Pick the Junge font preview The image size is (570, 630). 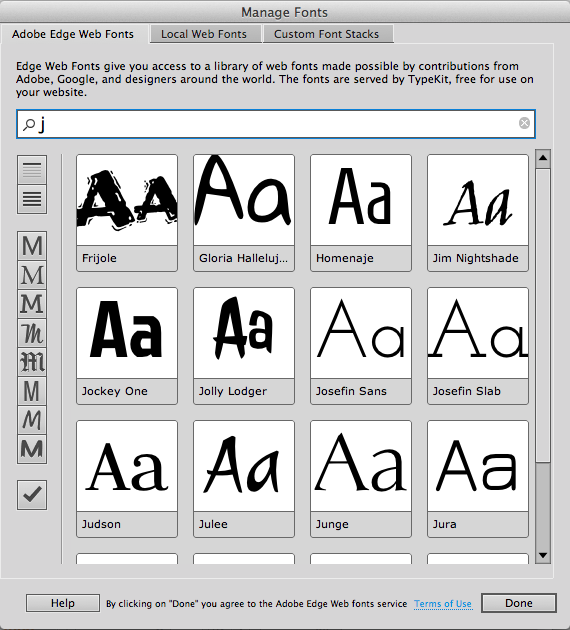361,466
